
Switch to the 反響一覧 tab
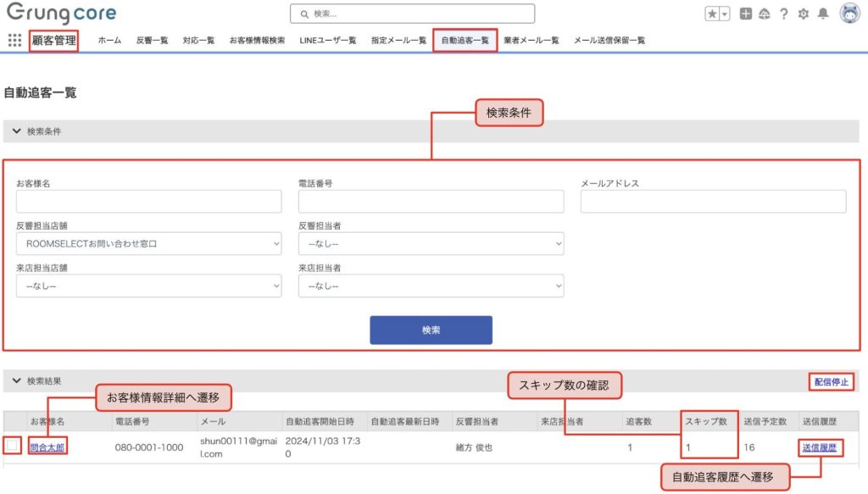pos(152,40)
